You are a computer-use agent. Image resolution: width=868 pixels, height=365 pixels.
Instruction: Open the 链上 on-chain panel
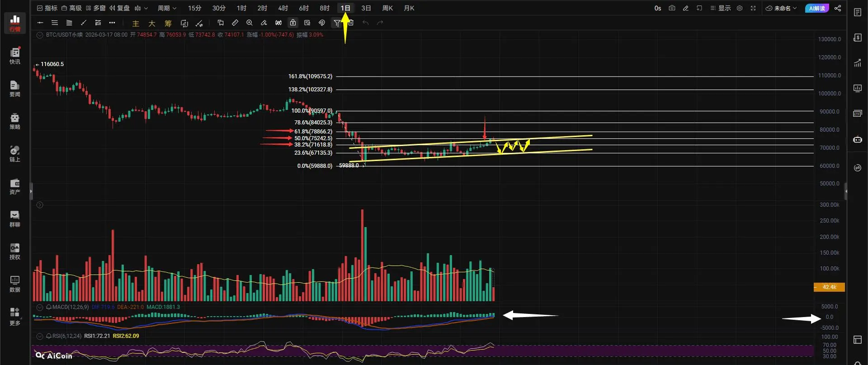tap(15, 153)
